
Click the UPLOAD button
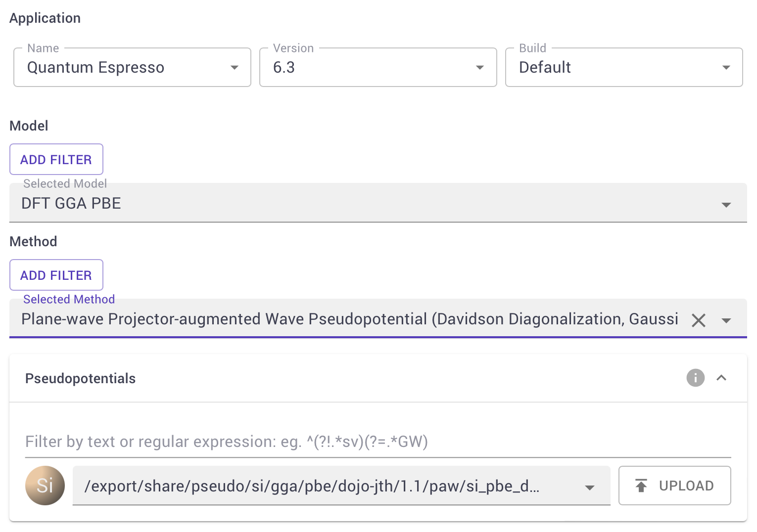[674, 486]
